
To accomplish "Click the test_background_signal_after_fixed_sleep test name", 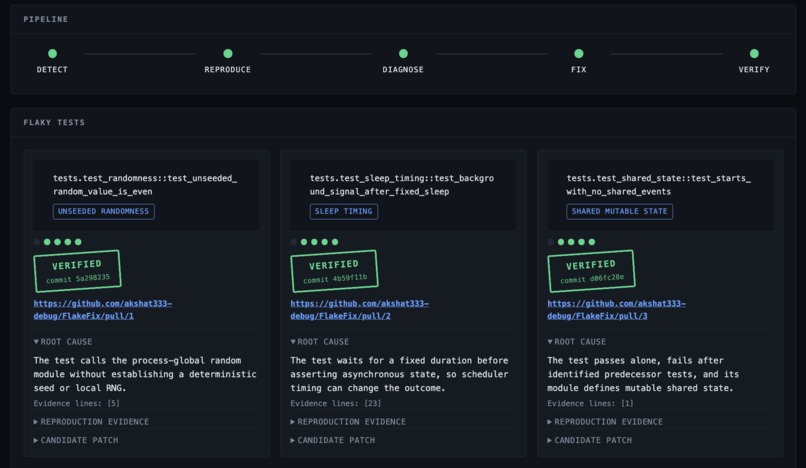I will [402, 185].
